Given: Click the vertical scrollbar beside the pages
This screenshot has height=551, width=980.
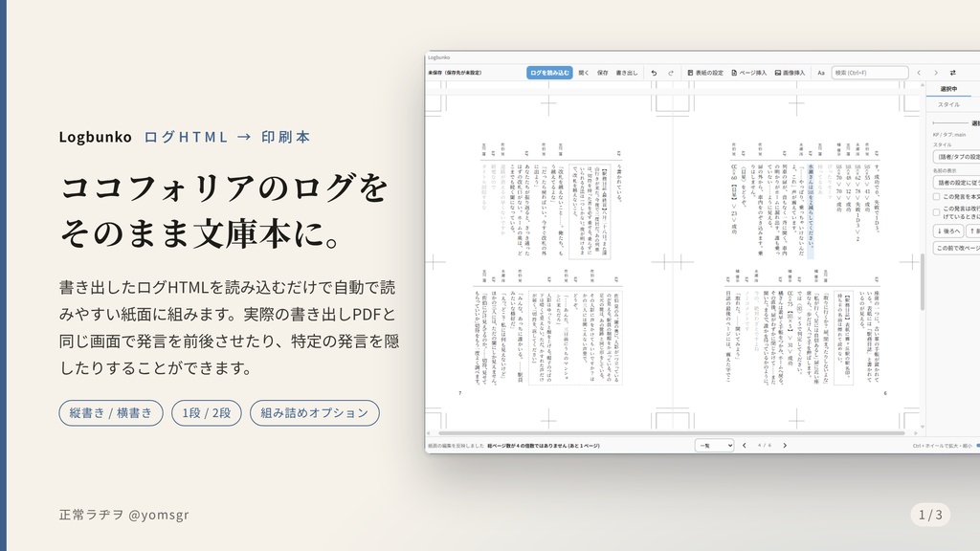Looking at the screenshot, I should coord(922,282).
